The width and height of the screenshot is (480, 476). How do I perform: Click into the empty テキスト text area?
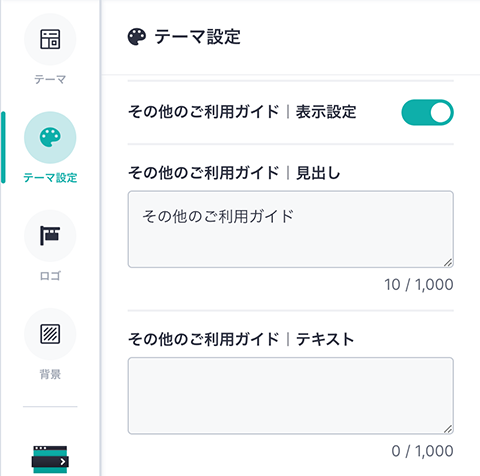[x=291, y=396]
